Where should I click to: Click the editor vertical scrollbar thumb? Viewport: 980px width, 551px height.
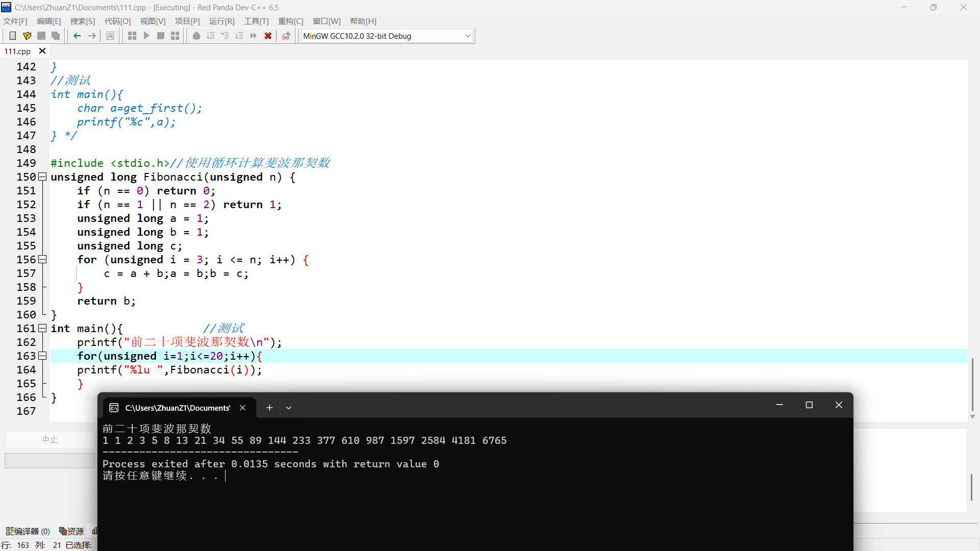tap(972, 384)
